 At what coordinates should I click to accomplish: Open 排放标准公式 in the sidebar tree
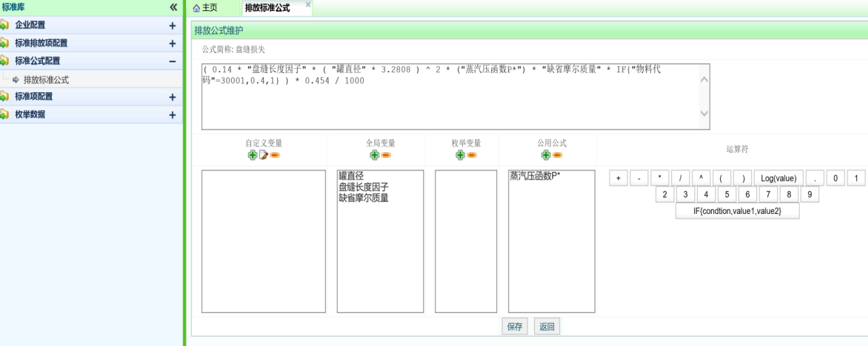coord(46,80)
